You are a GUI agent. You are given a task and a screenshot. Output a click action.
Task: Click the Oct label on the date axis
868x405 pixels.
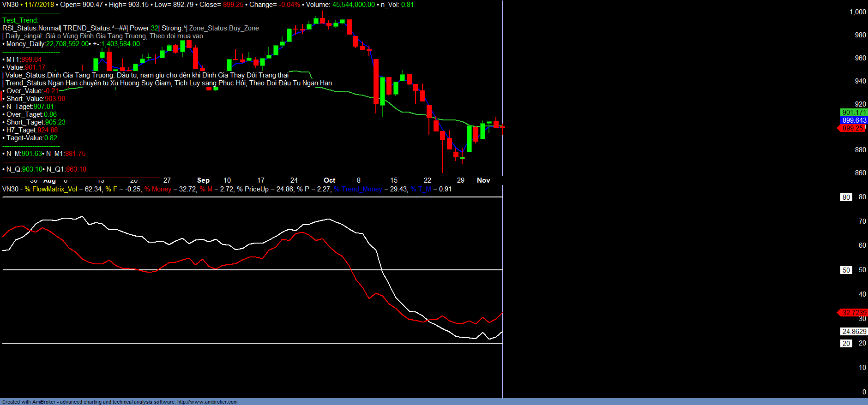(329, 180)
